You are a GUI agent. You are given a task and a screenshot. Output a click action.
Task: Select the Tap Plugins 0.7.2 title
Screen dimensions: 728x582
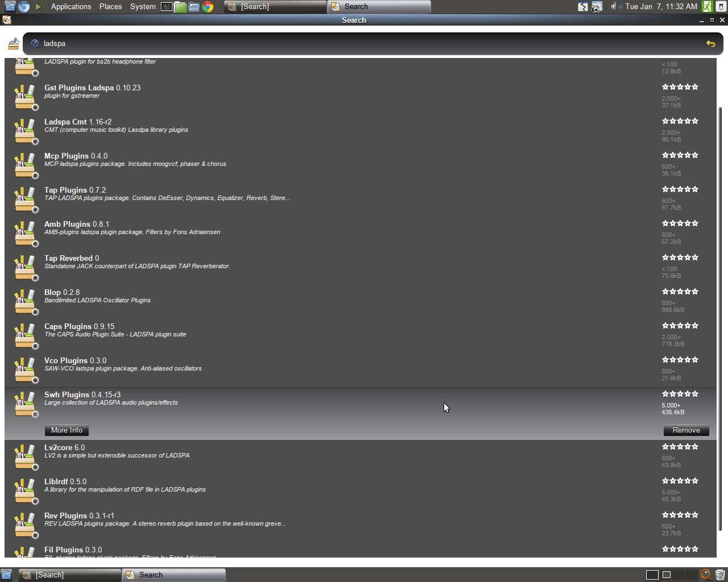(75, 190)
